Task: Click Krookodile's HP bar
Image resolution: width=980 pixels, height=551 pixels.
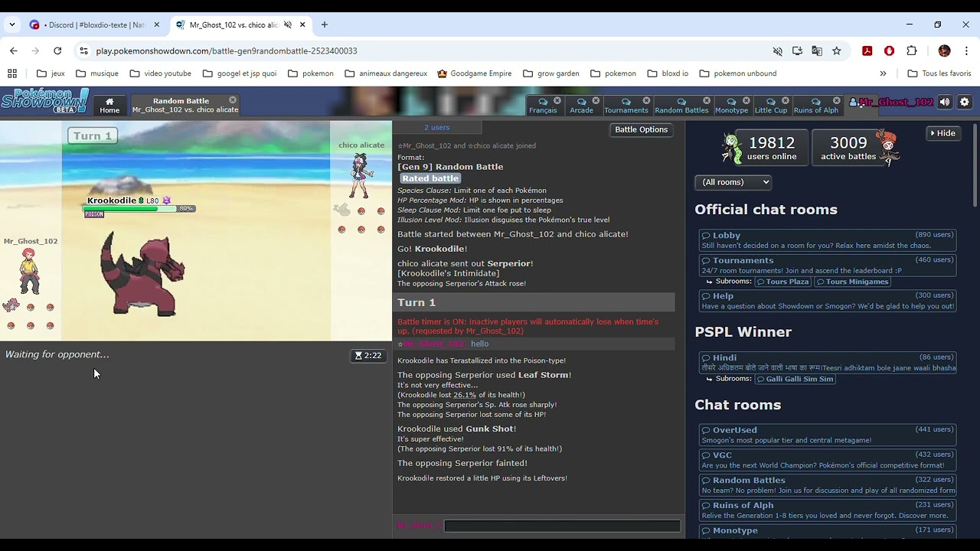Action: click(130, 208)
